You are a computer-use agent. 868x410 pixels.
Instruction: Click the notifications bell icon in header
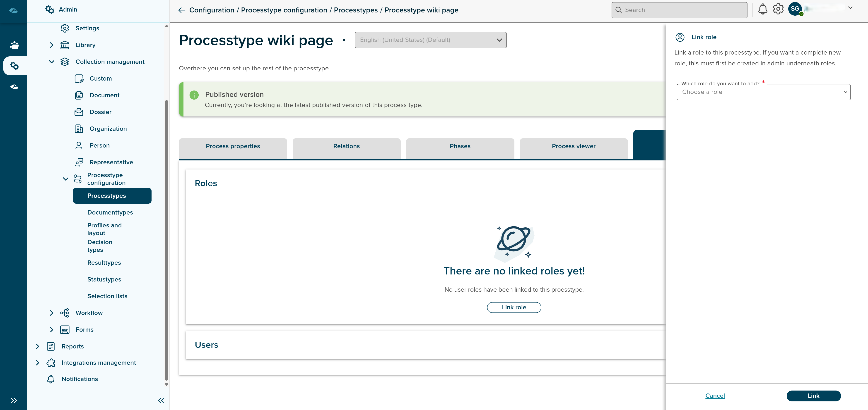[762, 10]
